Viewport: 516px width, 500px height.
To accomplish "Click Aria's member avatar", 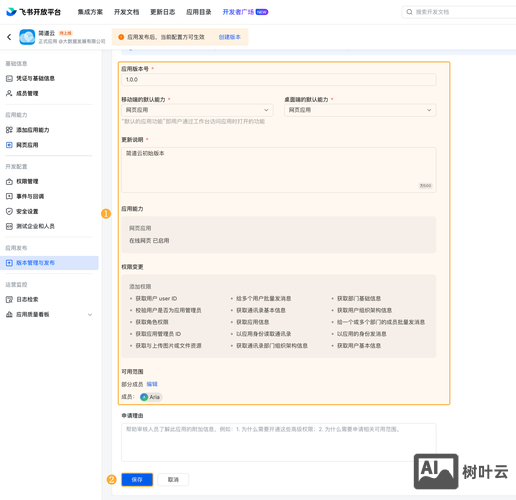I will 144,397.
